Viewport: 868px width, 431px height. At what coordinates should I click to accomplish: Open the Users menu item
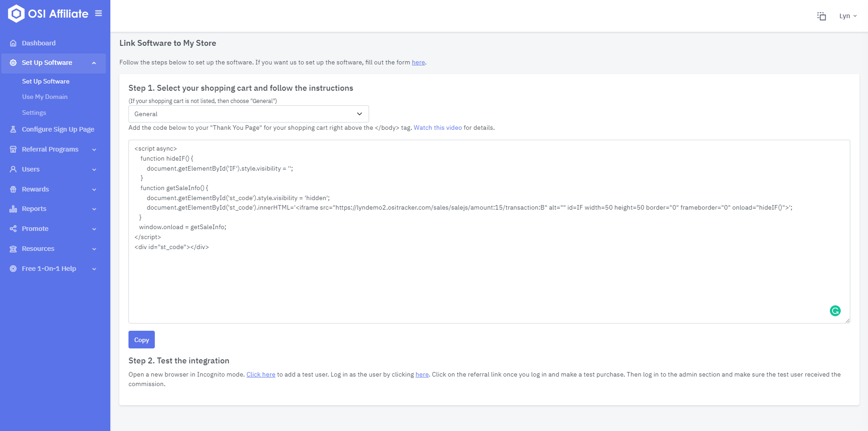click(x=54, y=169)
